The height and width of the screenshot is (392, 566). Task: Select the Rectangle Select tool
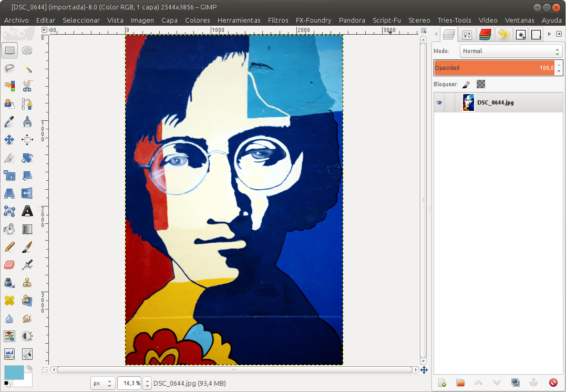point(9,50)
